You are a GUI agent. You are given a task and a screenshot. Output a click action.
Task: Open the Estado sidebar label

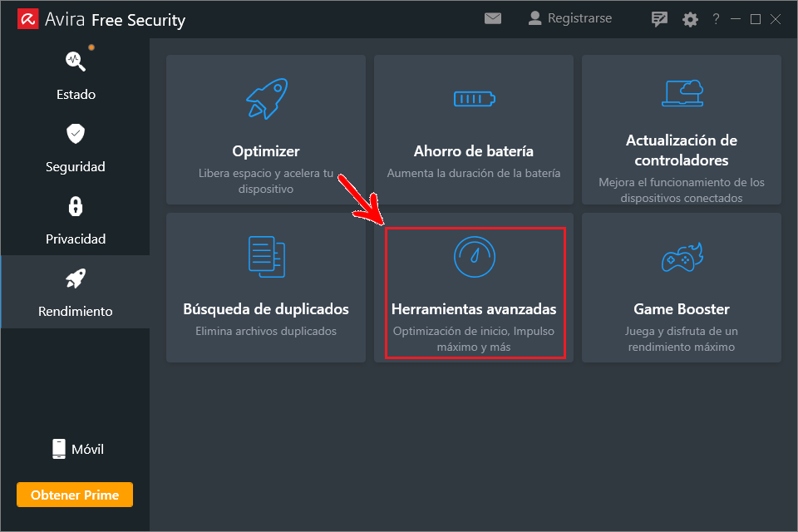tap(76, 95)
